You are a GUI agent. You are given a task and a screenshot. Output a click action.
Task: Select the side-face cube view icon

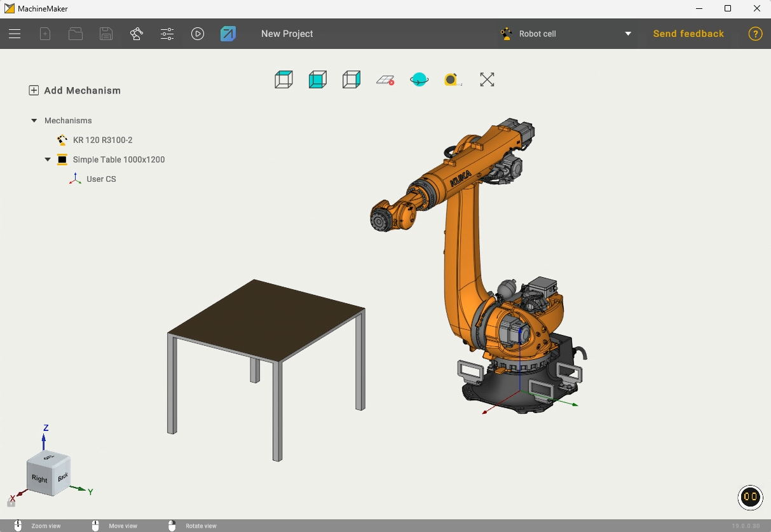(351, 79)
